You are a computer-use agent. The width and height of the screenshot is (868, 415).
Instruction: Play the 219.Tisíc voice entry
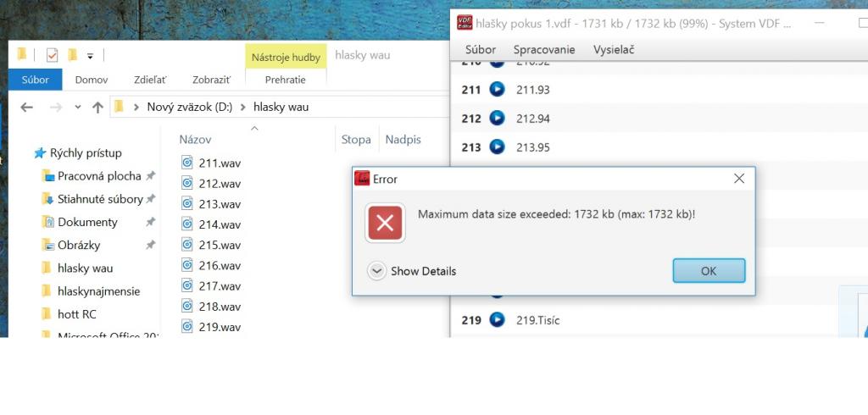click(497, 319)
